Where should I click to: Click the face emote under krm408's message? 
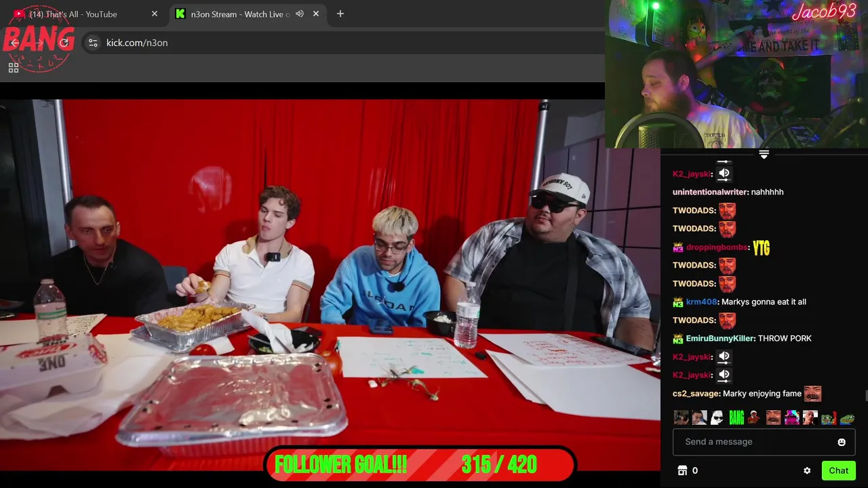pyautogui.click(x=727, y=320)
